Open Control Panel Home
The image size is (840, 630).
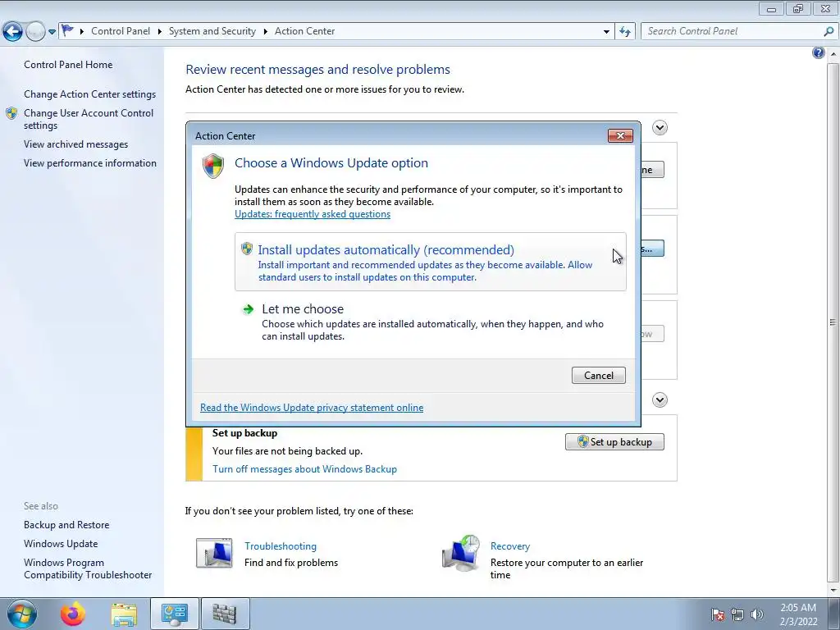click(x=68, y=64)
